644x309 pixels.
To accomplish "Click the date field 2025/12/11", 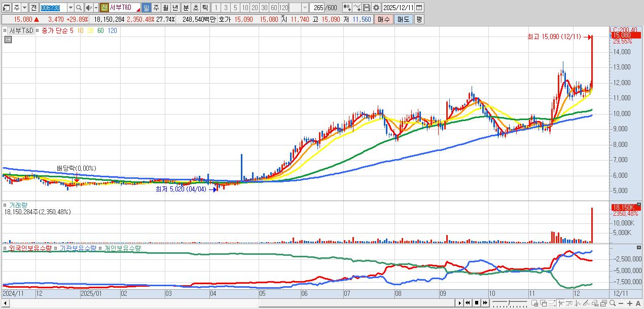I will [x=398, y=8].
